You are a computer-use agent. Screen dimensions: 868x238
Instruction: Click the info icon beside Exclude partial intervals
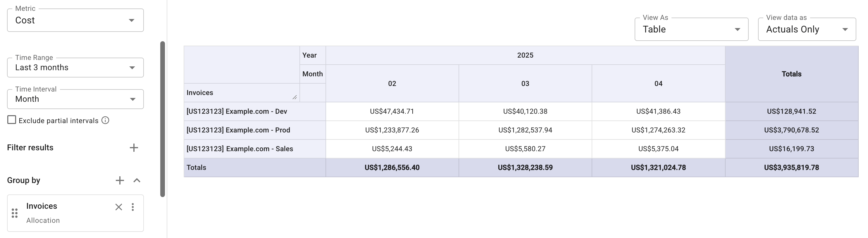coord(105,120)
